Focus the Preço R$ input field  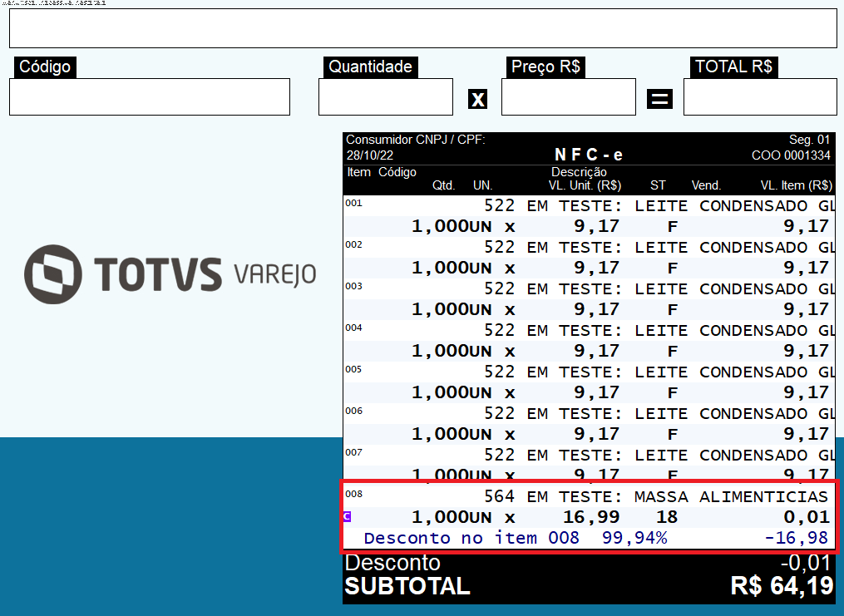coord(569,96)
